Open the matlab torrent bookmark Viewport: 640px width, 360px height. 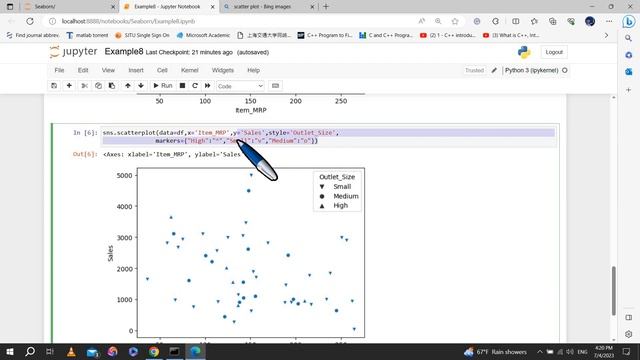[87, 36]
